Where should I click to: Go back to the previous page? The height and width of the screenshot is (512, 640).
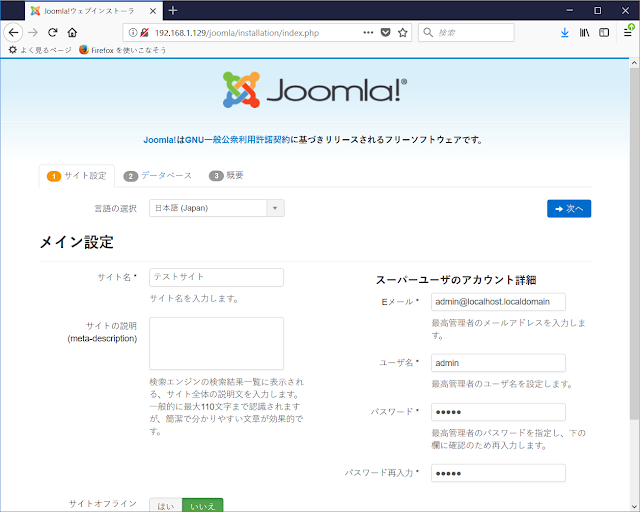[x=13, y=33]
